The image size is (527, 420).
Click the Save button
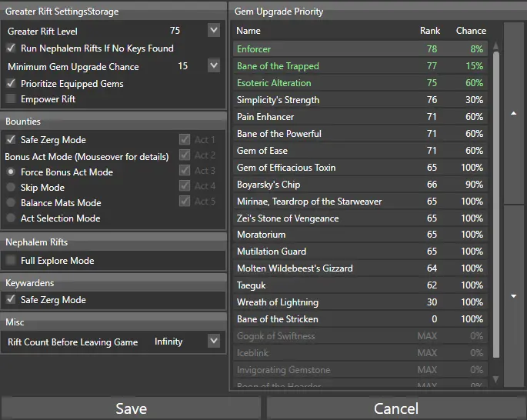[x=131, y=408]
